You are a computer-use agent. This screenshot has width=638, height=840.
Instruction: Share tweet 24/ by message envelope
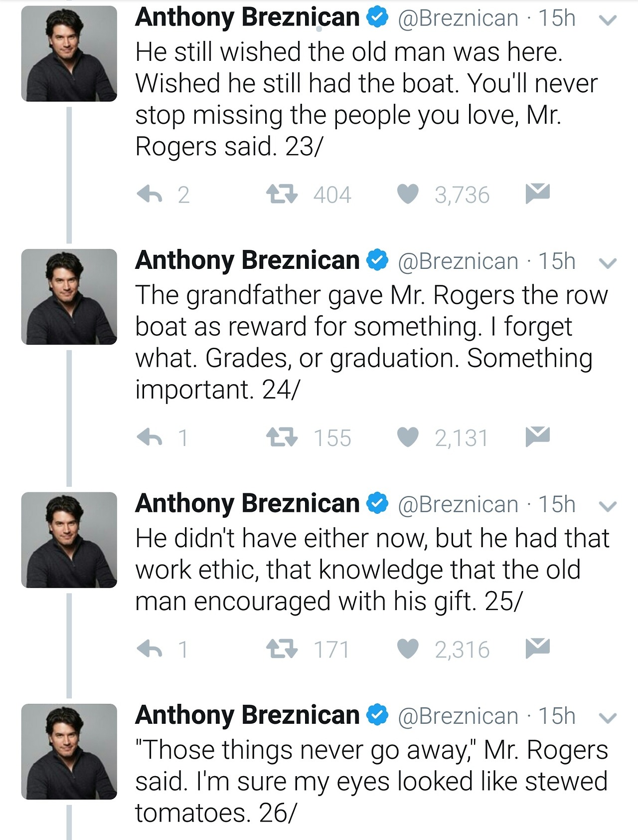click(x=537, y=436)
